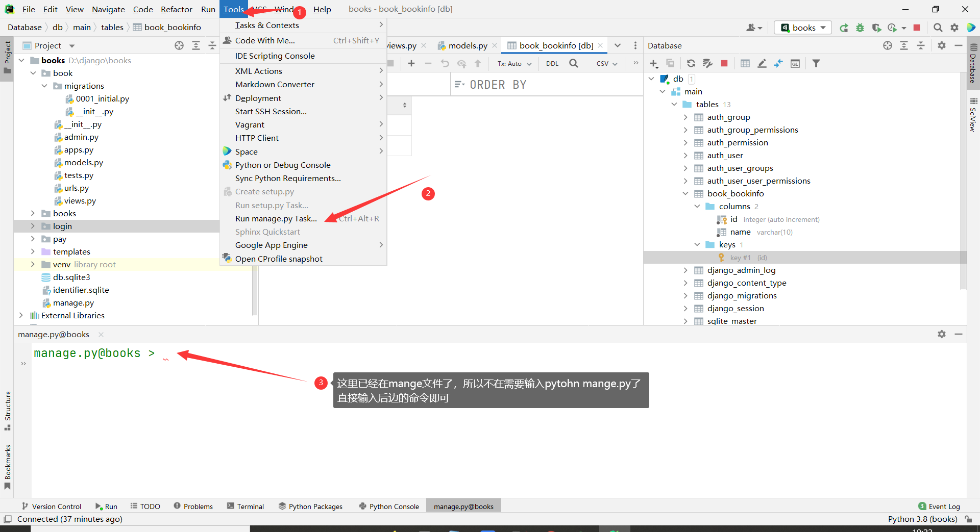The width and height of the screenshot is (980, 532).
Task: Open the query console icon in the Database toolbar
Action: click(x=795, y=63)
